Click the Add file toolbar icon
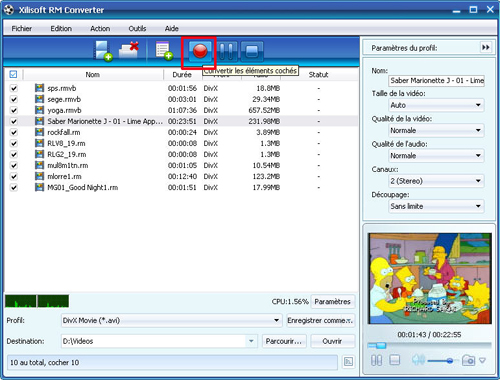 click(x=103, y=51)
